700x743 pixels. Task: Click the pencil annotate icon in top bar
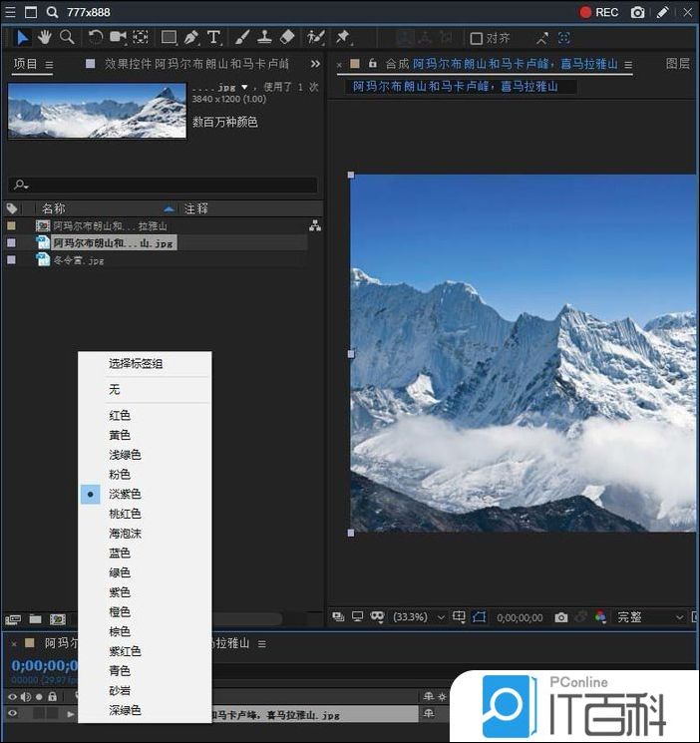(662, 12)
